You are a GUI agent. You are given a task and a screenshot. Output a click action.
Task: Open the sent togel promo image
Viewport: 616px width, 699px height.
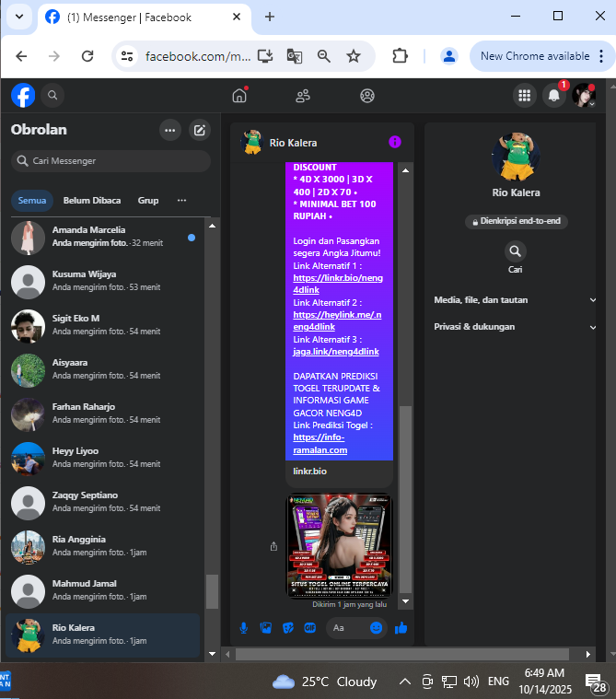(x=339, y=545)
